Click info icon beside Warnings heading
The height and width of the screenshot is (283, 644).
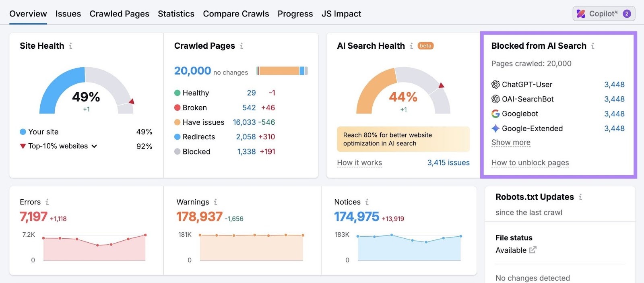(215, 202)
